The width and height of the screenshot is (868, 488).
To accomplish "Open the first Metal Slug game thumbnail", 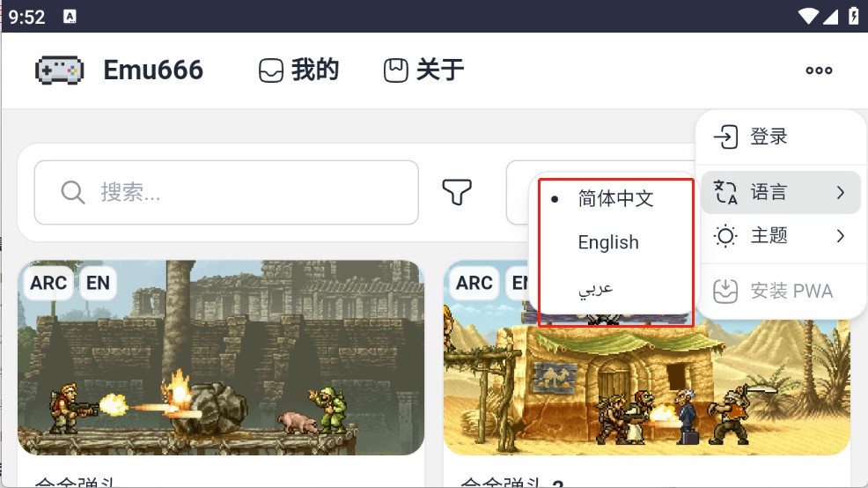I will [221, 358].
